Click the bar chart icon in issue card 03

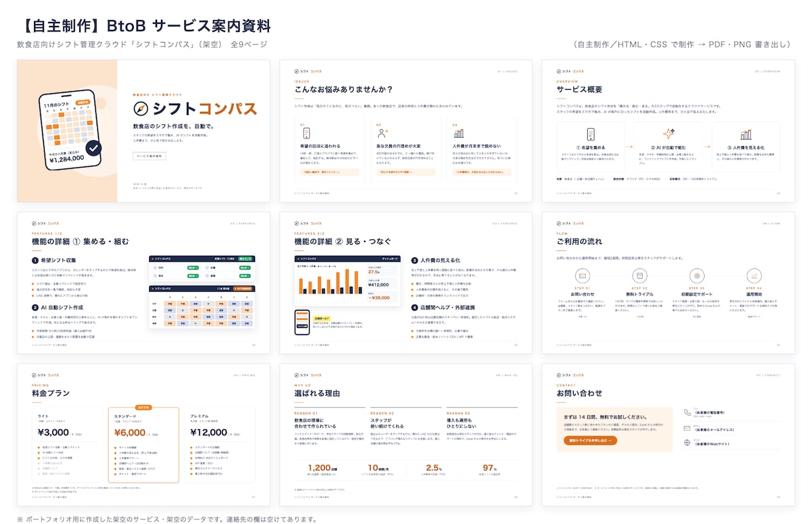pyautogui.click(x=459, y=133)
